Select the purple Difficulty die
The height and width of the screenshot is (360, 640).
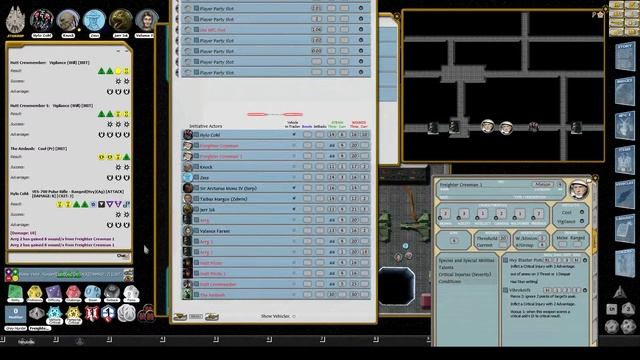[53, 293]
